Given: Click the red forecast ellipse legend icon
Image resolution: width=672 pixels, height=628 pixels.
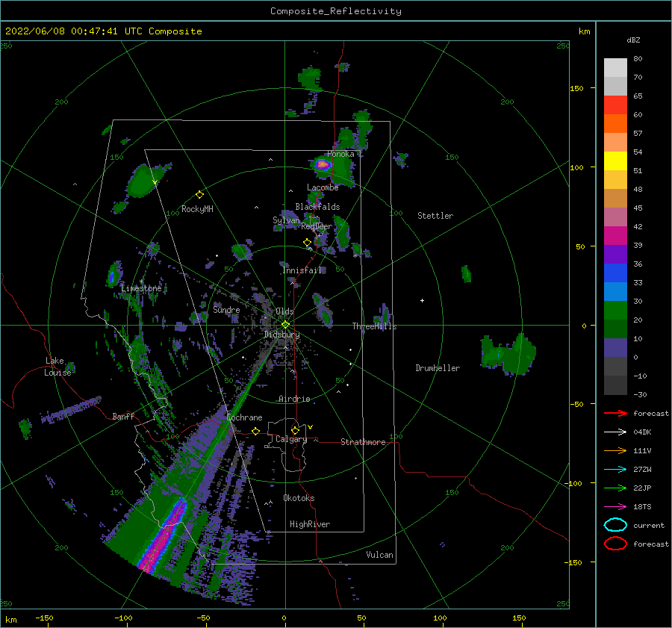Looking at the screenshot, I should click(615, 544).
